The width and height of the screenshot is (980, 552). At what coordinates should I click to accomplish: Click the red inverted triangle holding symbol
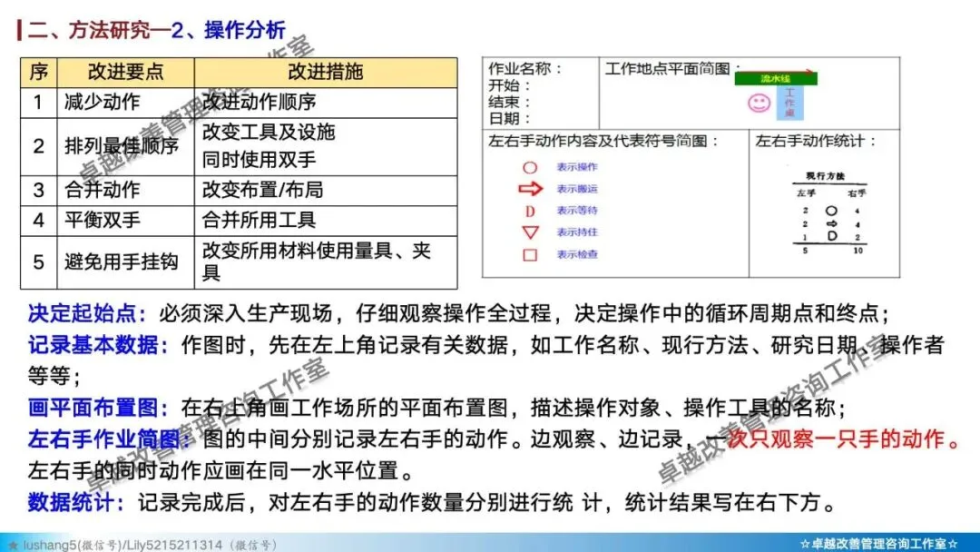(530, 232)
